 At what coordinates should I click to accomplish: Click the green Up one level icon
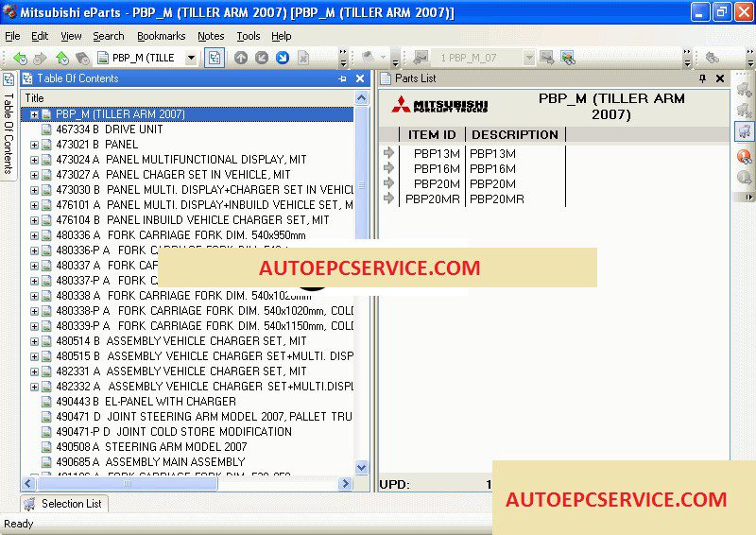tap(62, 59)
